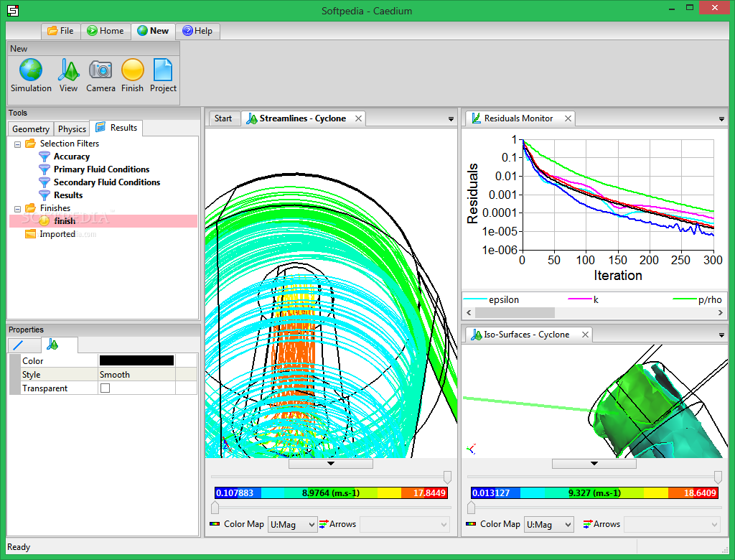Add a new View from the ribbon

tap(68, 75)
